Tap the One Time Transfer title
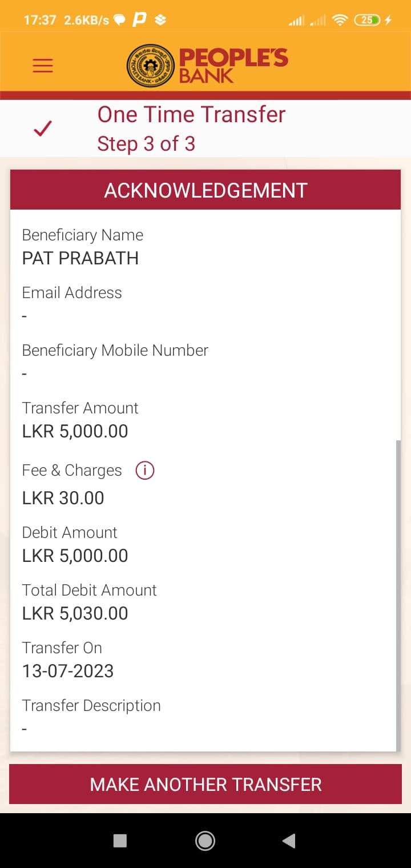 coord(191,115)
